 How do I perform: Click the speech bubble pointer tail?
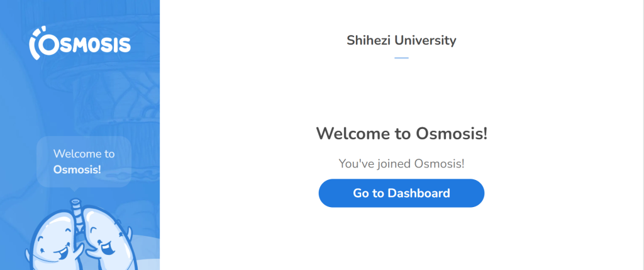[74, 189]
